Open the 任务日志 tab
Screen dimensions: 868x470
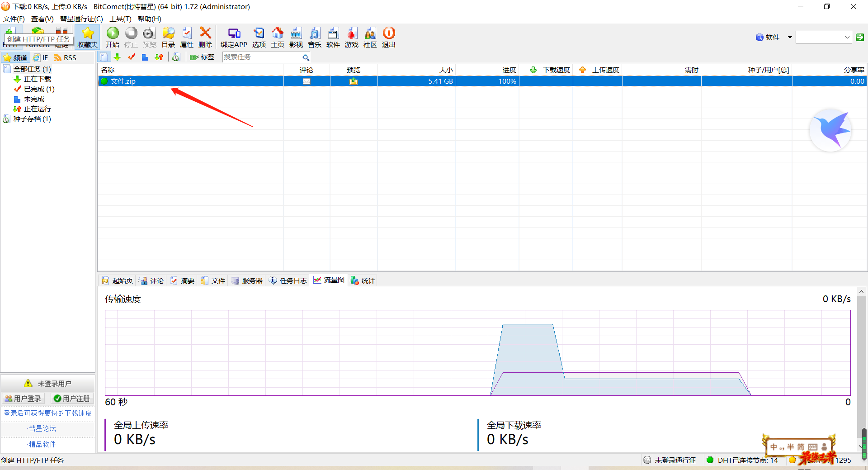(x=288, y=280)
